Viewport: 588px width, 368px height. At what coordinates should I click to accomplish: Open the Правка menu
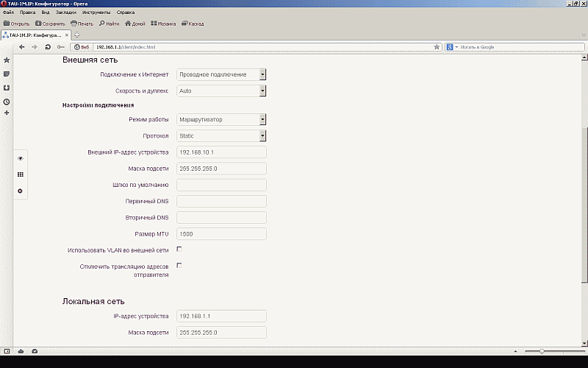[x=28, y=13]
